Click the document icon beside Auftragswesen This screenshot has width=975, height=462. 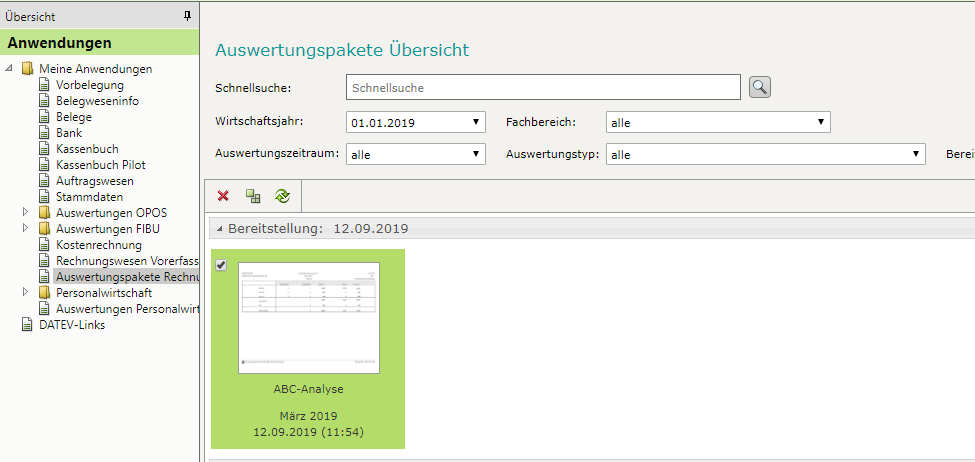tap(44, 181)
